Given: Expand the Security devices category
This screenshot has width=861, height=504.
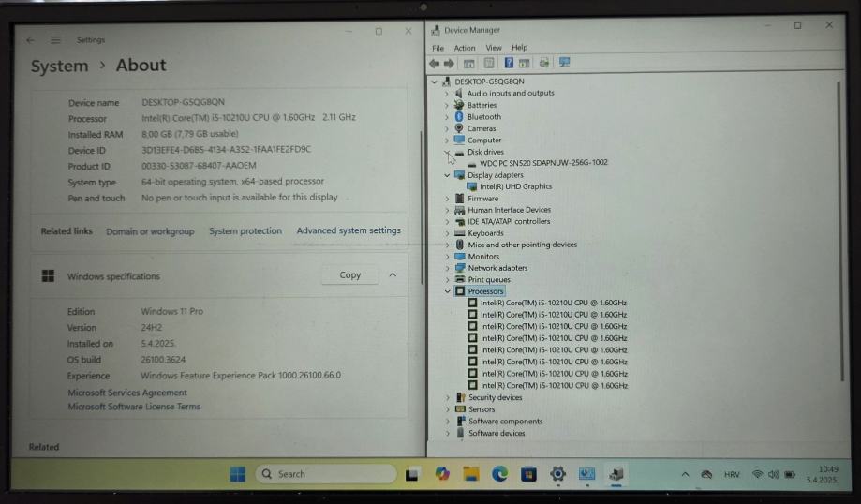Looking at the screenshot, I should (448, 397).
